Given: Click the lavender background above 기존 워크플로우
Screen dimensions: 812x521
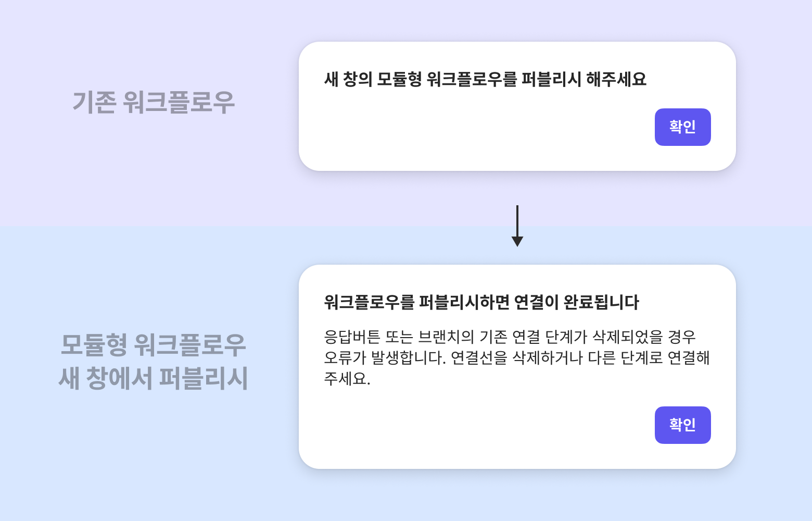Looking at the screenshot, I should click(x=154, y=42).
